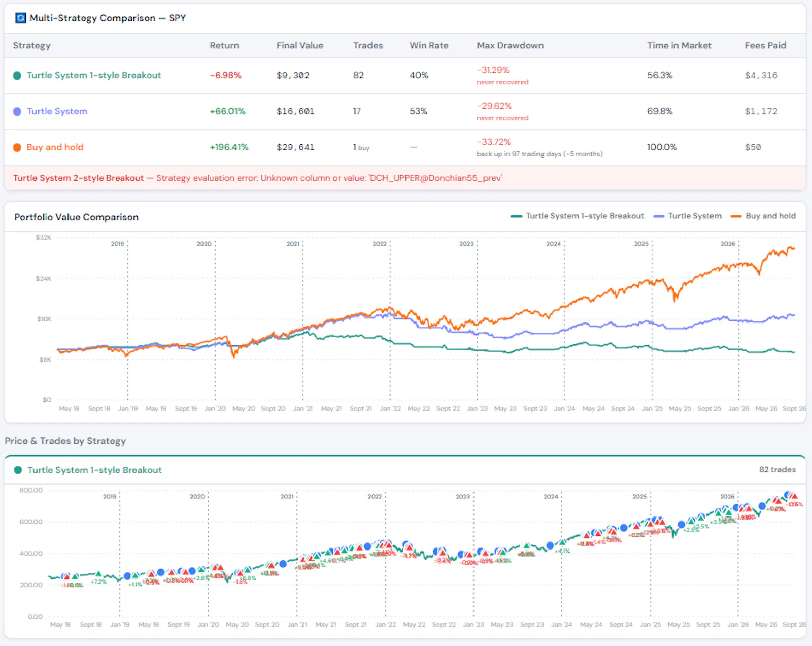The width and height of the screenshot is (812, 646).
Task: Select the -6.98% return value
Action: tap(226, 76)
